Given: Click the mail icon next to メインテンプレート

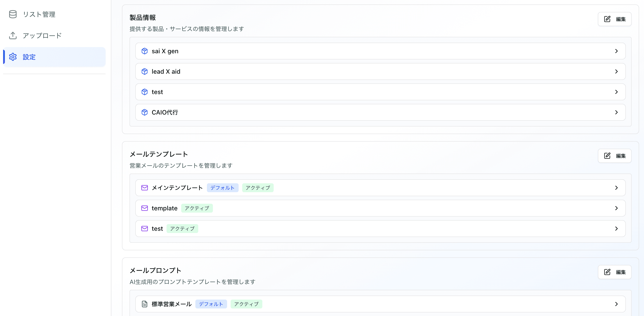Looking at the screenshot, I should [145, 188].
